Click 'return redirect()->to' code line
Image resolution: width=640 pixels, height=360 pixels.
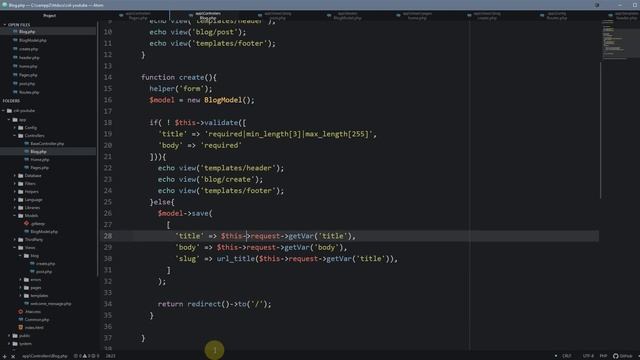click(214, 304)
